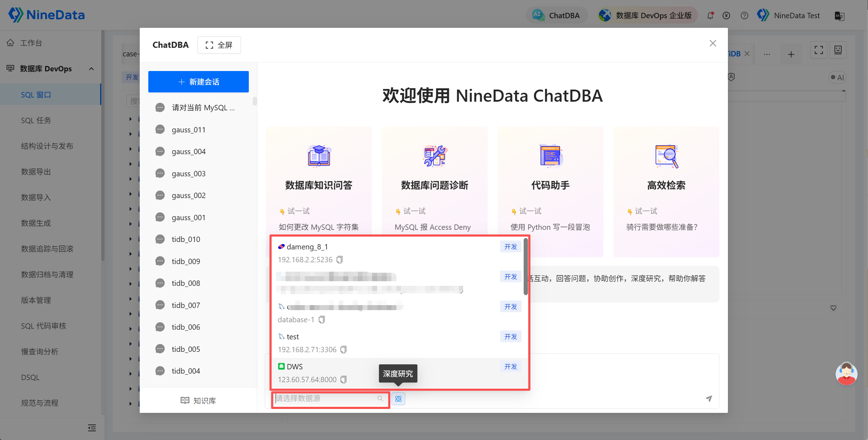Viewport: 868px width, 440px height.
Task: Collapse the sidebar with the fold icon
Action: (92, 428)
